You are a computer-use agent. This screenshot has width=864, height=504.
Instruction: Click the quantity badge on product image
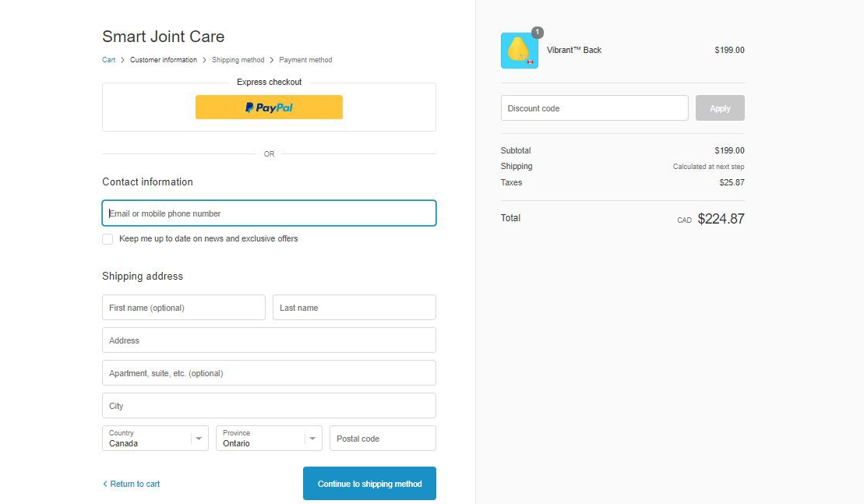[538, 32]
